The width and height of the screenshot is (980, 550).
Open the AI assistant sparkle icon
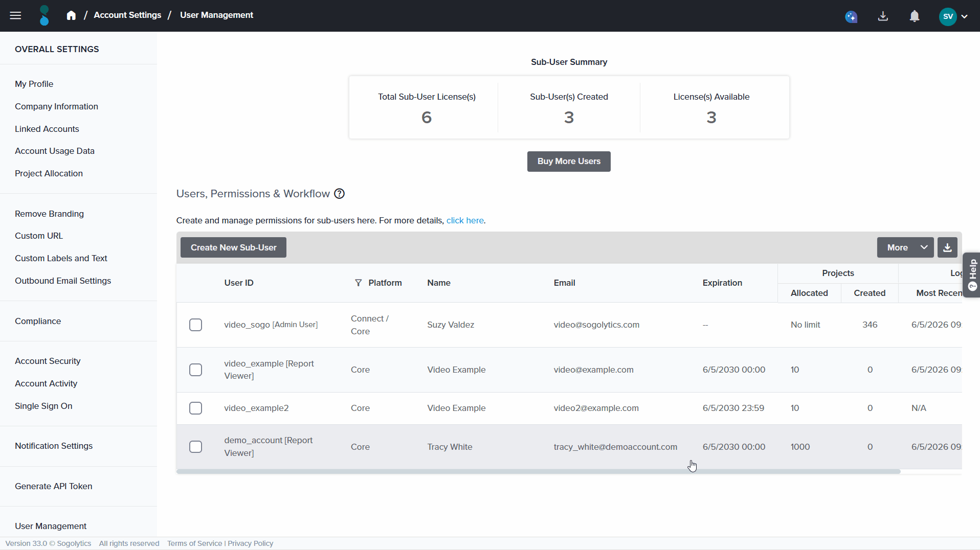(851, 16)
